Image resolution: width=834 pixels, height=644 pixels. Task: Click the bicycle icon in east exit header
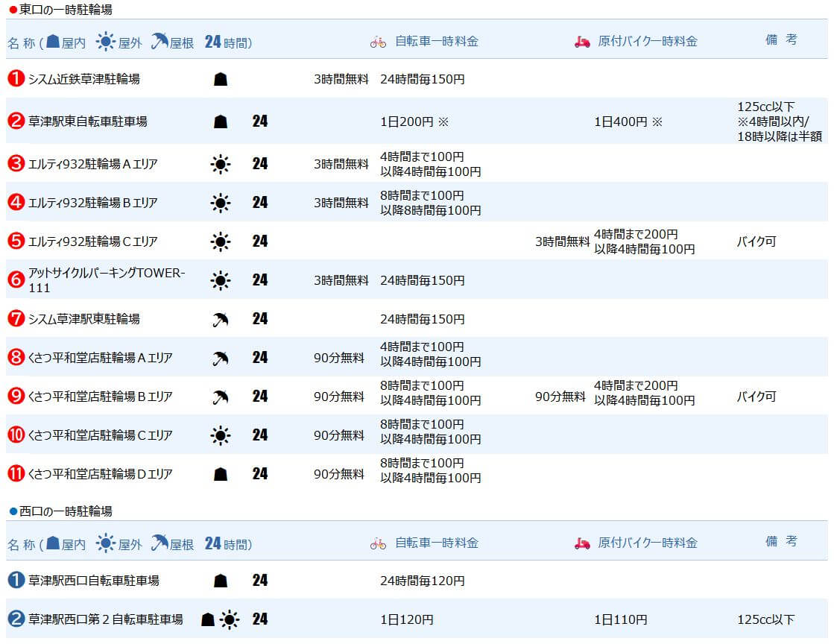[x=378, y=42]
